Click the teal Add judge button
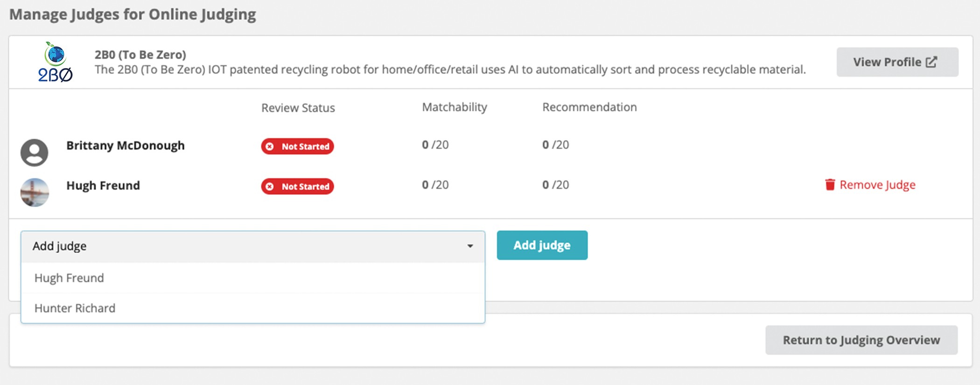 542,245
